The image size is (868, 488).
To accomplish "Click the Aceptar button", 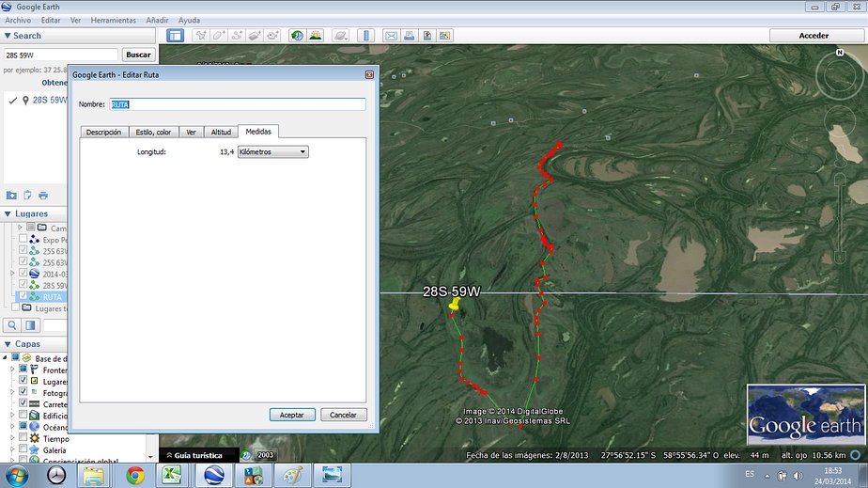I will (292, 415).
